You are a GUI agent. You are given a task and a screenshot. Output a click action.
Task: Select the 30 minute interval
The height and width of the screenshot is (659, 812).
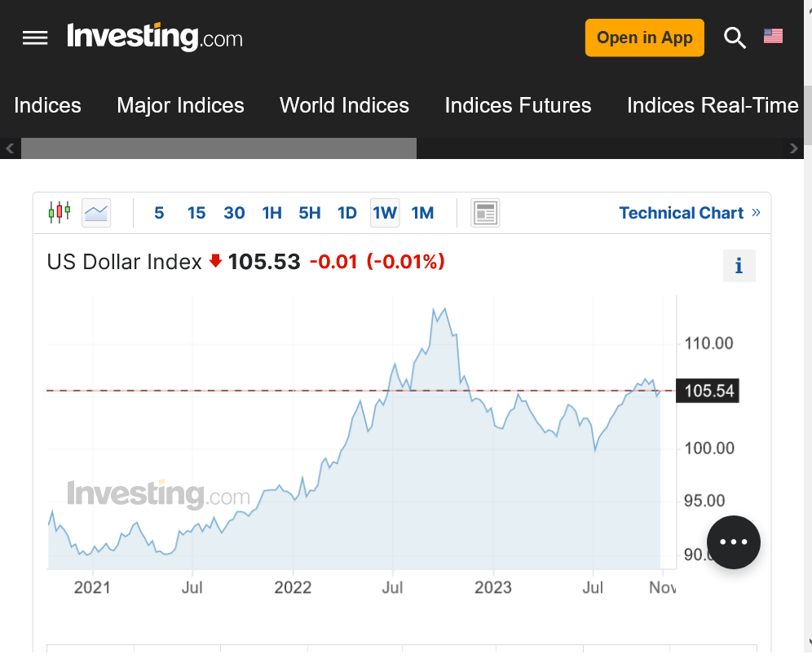pos(234,213)
